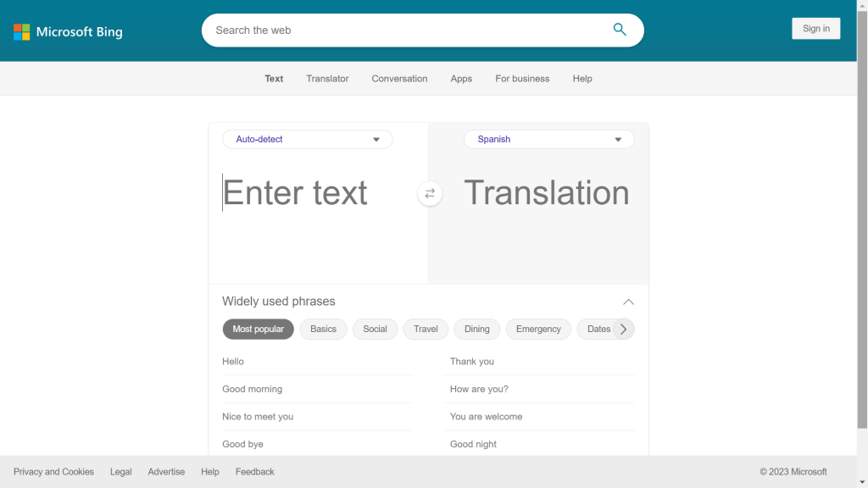Click the Microsoft Bing logo

click(68, 32)
